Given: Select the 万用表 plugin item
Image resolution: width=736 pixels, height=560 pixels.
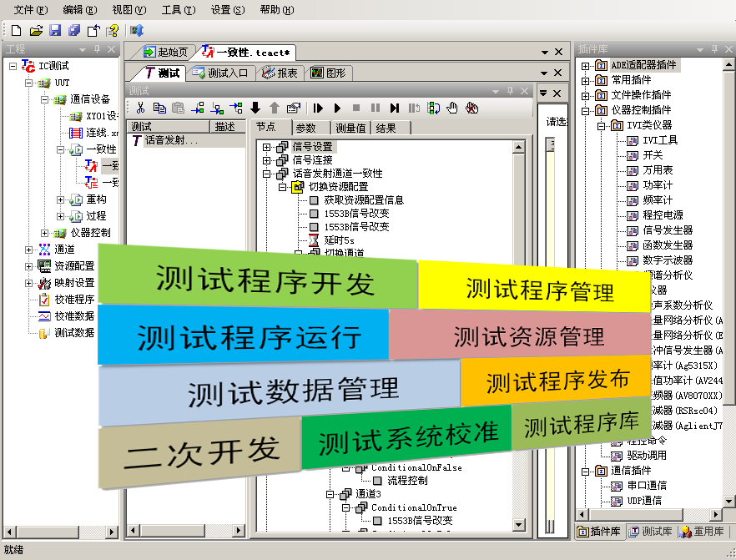Looking at the screenshot, I should 658,170.
